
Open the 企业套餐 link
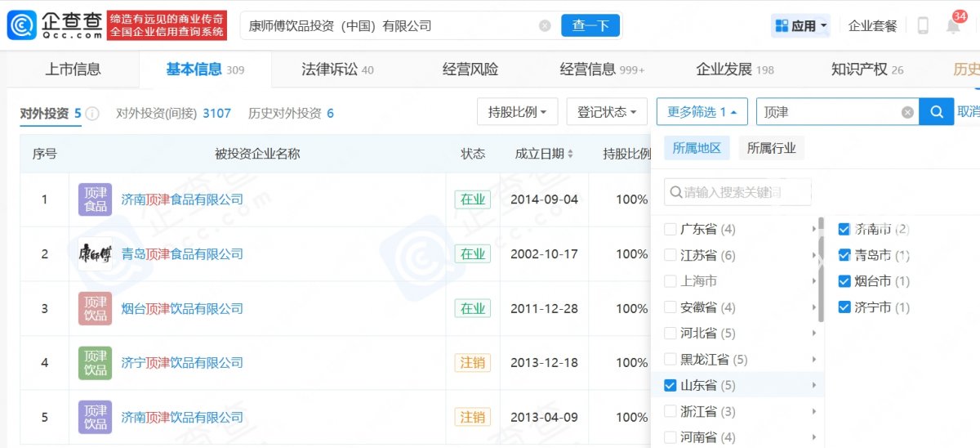coord(873,25)
